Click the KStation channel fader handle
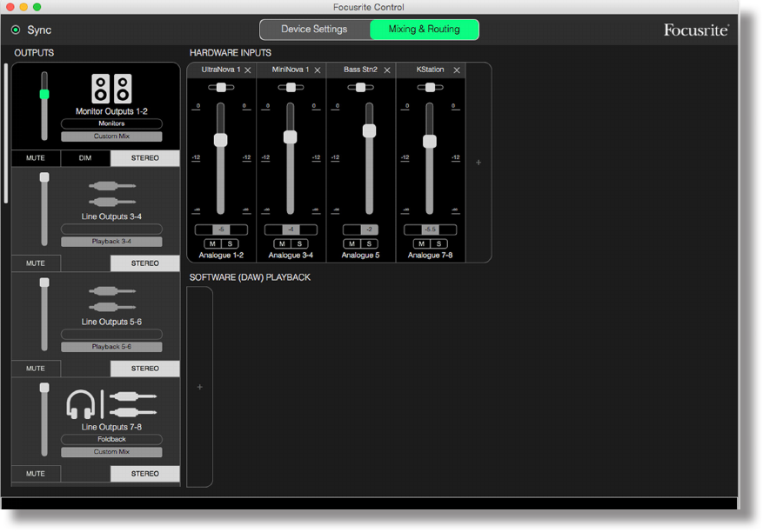Image resolution: width=763 pixels, height=532 pixels. (x=430, y=142)
